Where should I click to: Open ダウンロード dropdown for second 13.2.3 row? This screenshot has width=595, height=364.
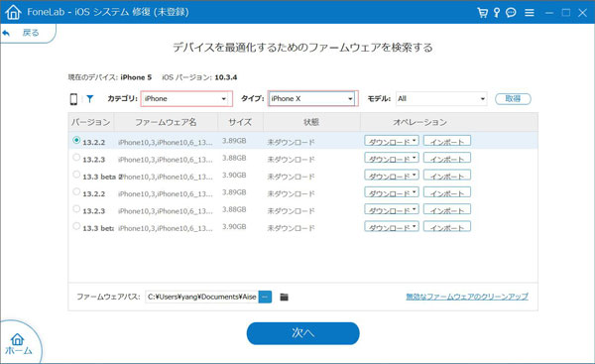click(x=392, y=209)
